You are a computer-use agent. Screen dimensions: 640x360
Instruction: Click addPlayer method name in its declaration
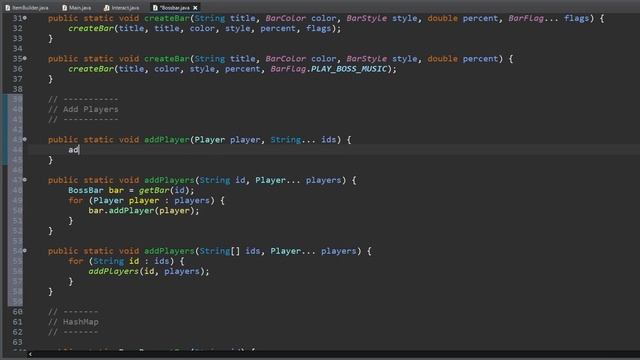[167, 140]
